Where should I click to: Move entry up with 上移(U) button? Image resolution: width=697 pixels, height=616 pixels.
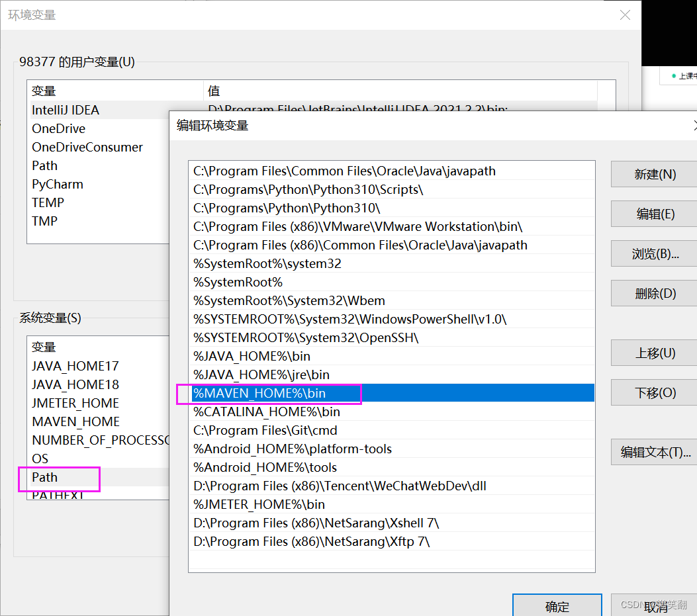tap(653, 353)
